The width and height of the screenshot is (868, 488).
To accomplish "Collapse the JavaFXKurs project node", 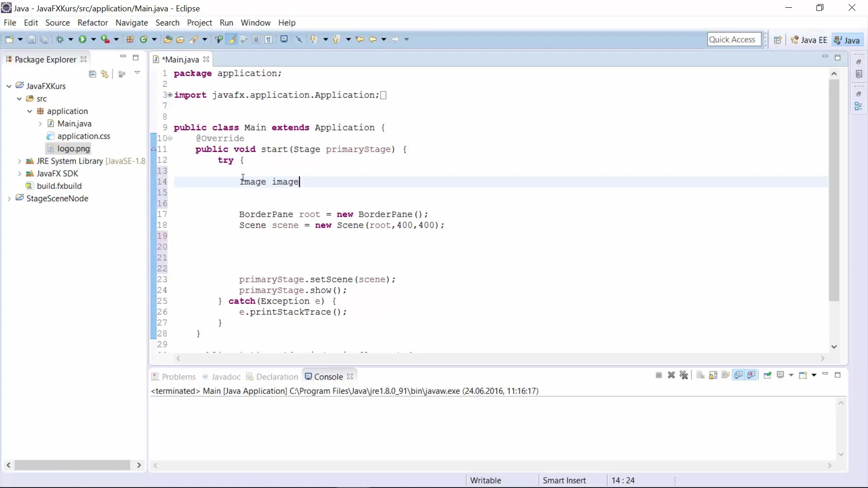I will coord(9,86).
